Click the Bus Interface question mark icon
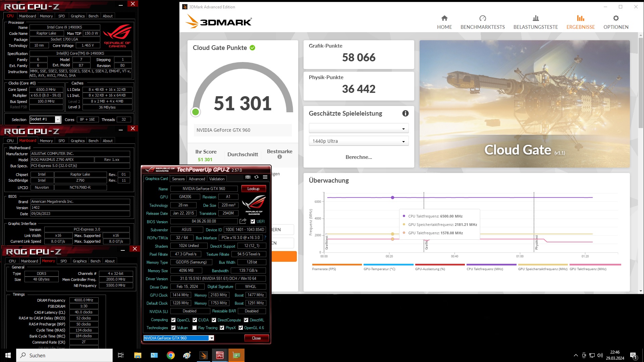Screen dimensions: 644x362 click(x=265, y=238)
